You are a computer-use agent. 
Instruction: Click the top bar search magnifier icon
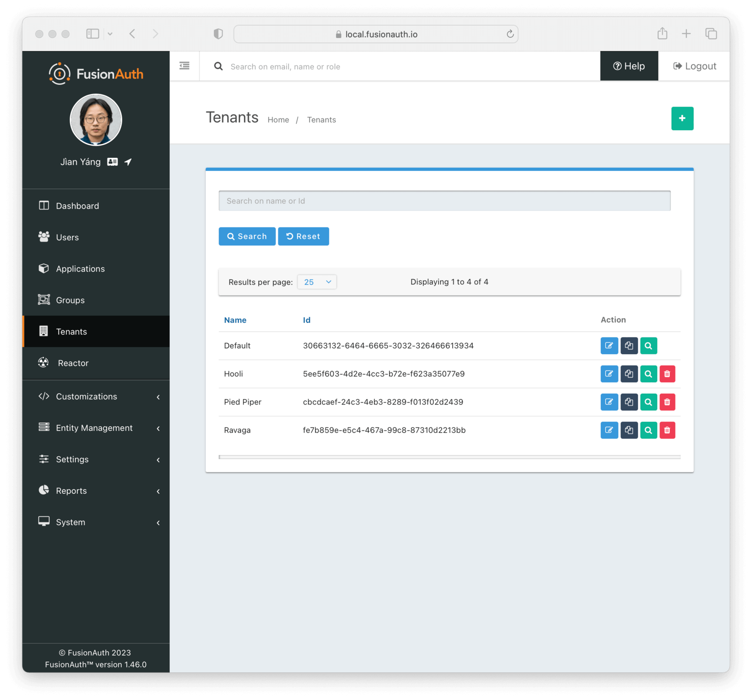coord(219,66)
